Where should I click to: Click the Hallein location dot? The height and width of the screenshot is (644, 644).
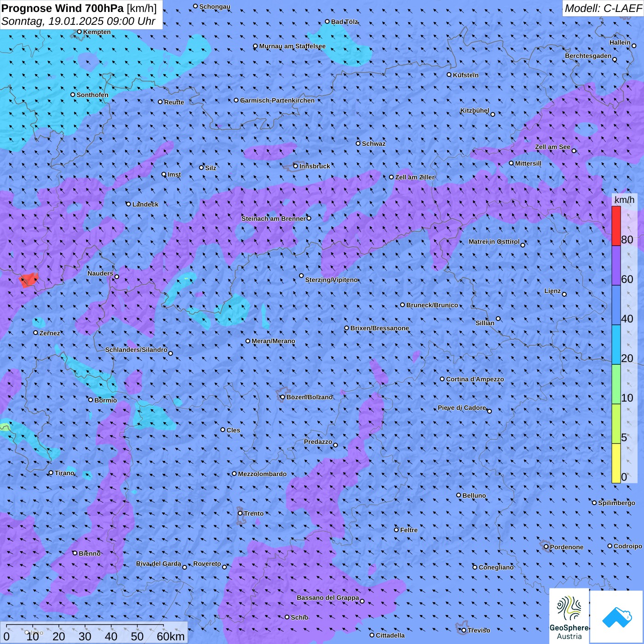pos(634,46)
